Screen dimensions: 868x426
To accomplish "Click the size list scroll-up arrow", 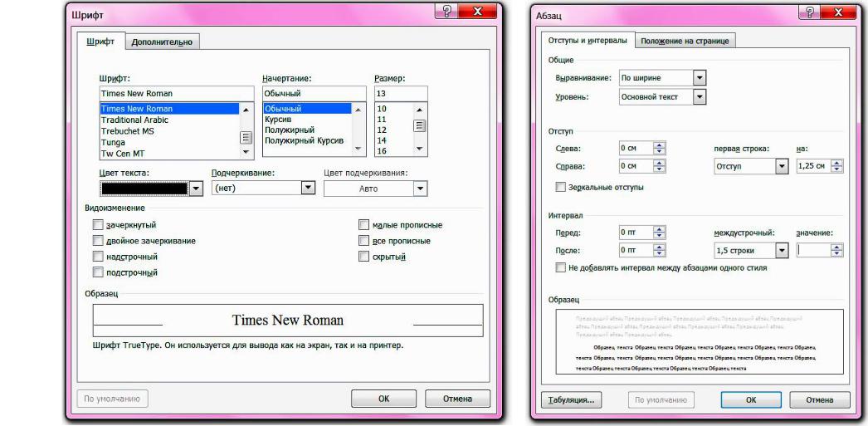I will click(420, 109).
